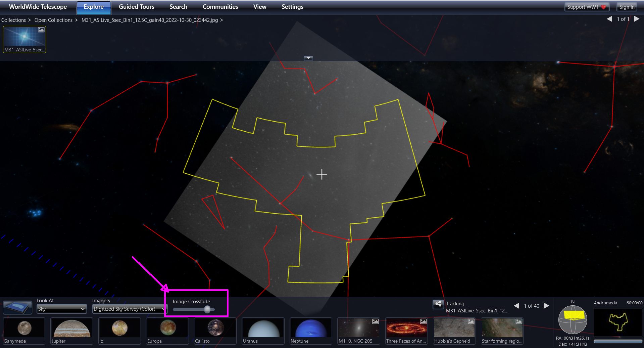The height and width of the screenshot is (348, 644).
Task: Click the RA: 00h31m26.1s readout
Action: pos(573,338)
